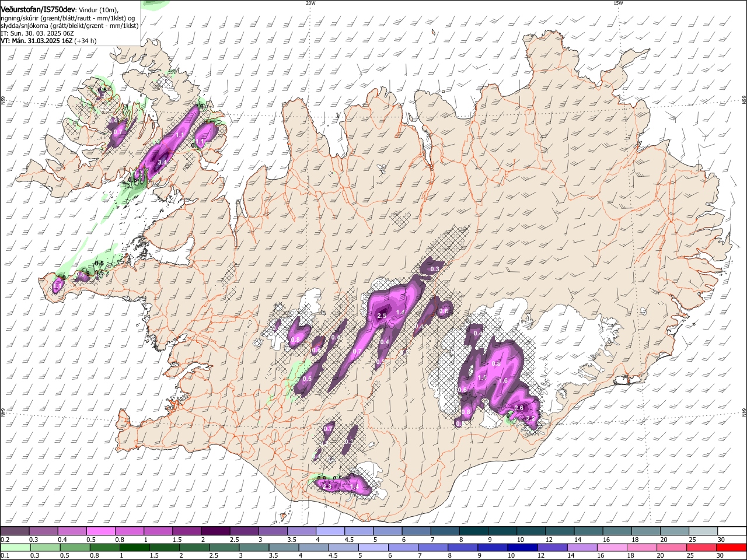This screenshot has height=560, width=747.
Task: Select snow legend swatch between 12 and 14
Action: pos(560,531)
